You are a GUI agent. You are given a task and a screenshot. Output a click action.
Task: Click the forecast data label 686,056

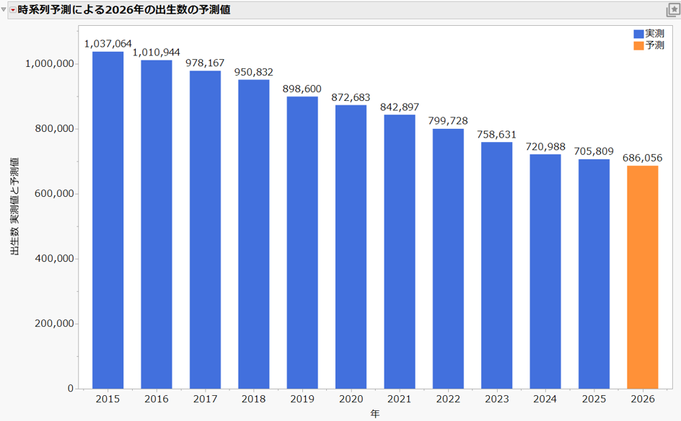click(642, 158)
